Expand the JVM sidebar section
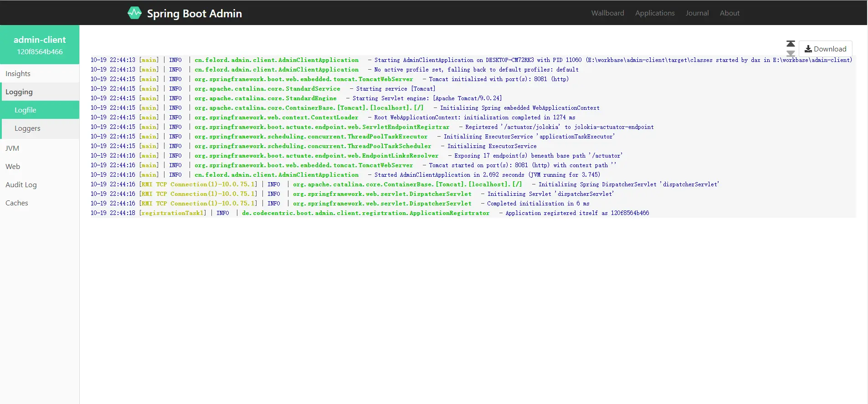 click(40, 148)
